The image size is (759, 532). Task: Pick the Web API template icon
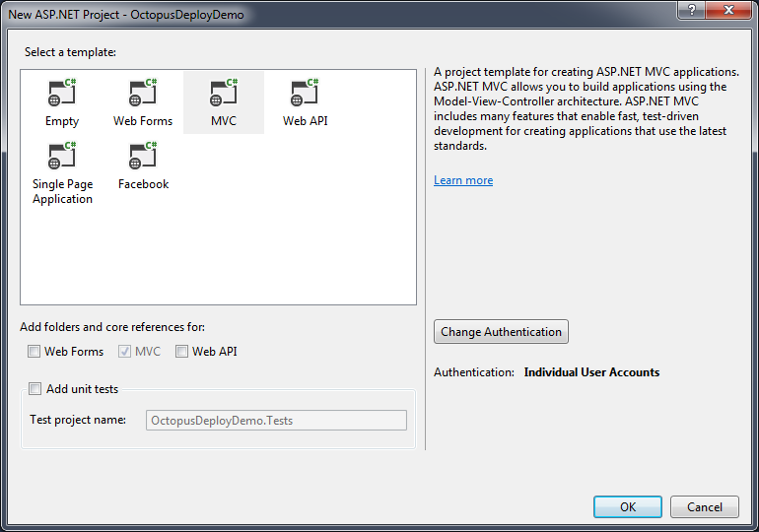(305, 94)
